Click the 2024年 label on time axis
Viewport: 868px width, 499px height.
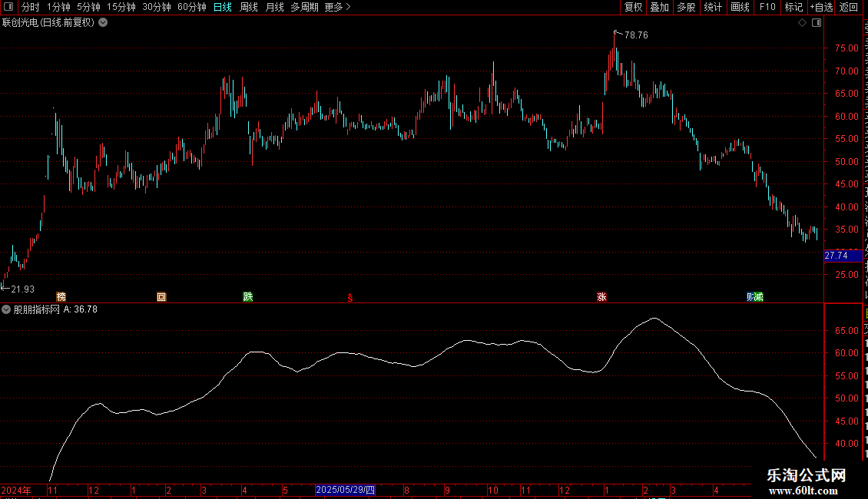[x=16, y=490]
